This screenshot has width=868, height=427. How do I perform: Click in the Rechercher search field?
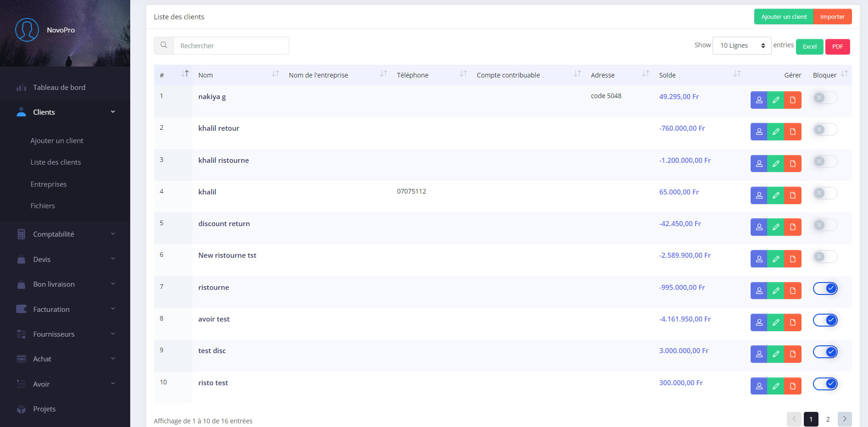tap(231, 46)
